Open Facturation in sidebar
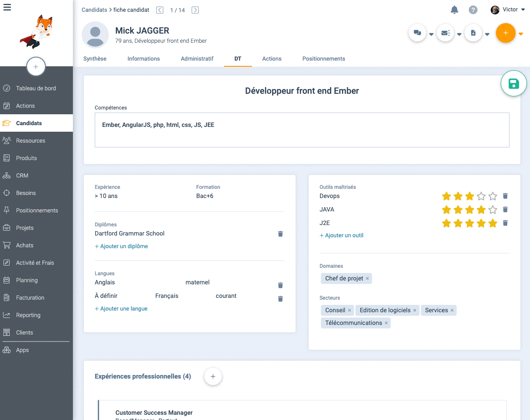Viewport: 530px width, 420px height. click(36, 297)
